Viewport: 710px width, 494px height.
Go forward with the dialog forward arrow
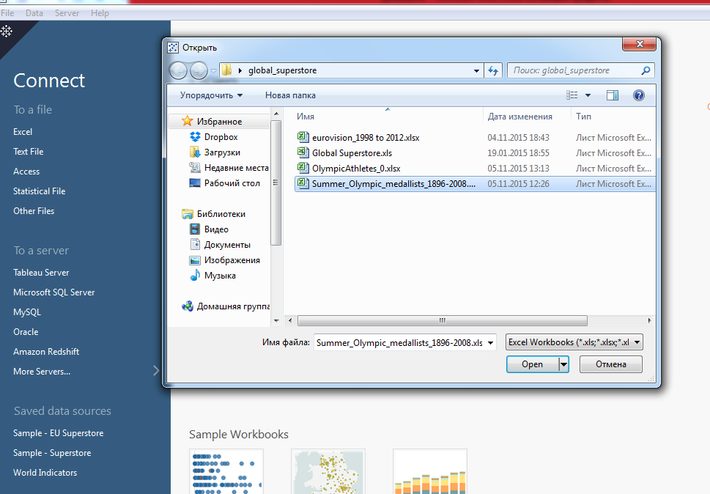199,71
